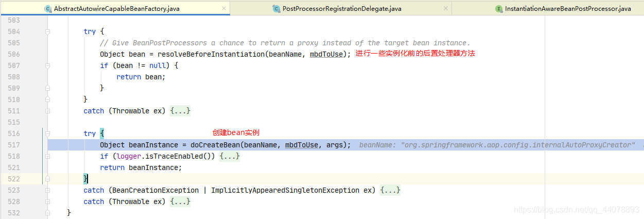The height and width of the screenshot is (219, 644).
Task: Click 'try' keyword on line 516
Action: [x=90, y=133]
